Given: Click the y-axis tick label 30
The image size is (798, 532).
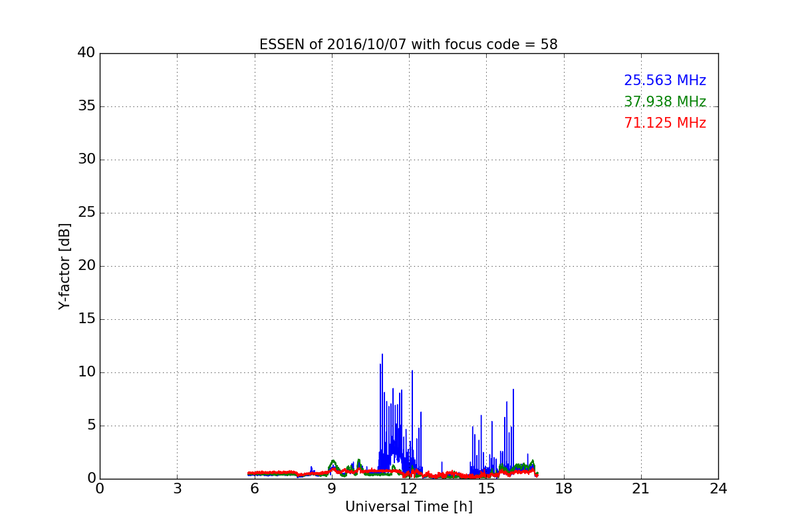Looking at the screenshot, I should [x=86, y=160].
